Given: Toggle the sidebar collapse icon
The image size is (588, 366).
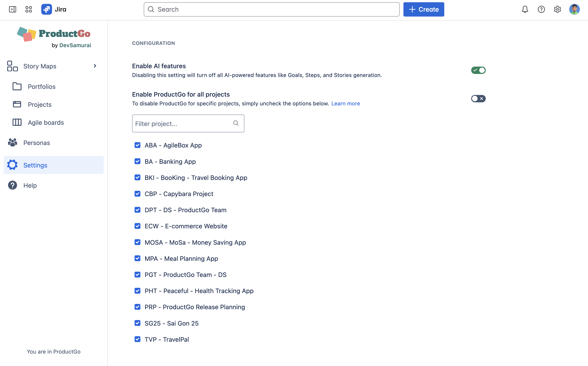Looking at the screenshot, I should pyautogui.click(x=12, y=9).
